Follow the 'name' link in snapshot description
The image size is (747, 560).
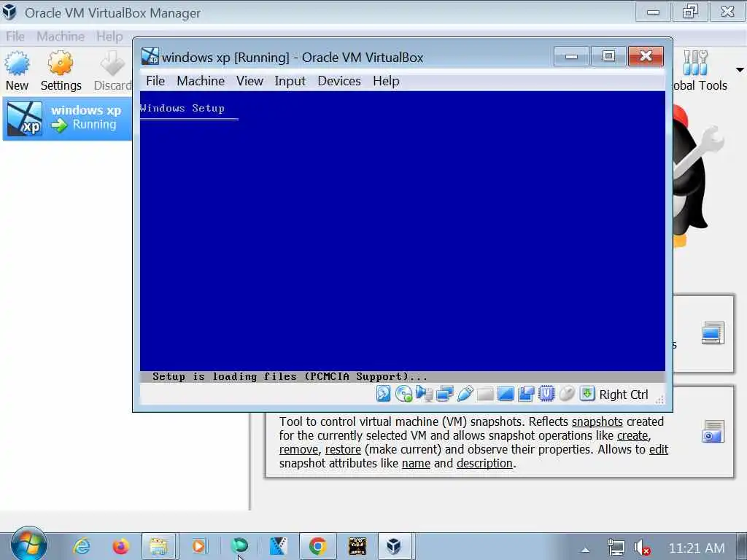coord(416,463)
